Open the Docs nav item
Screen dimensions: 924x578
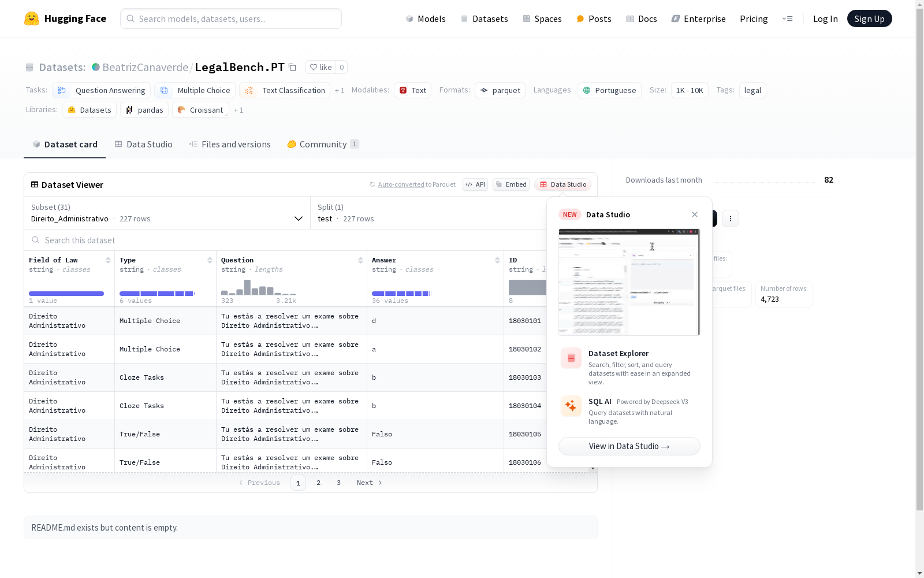click(x=642, y=18)
